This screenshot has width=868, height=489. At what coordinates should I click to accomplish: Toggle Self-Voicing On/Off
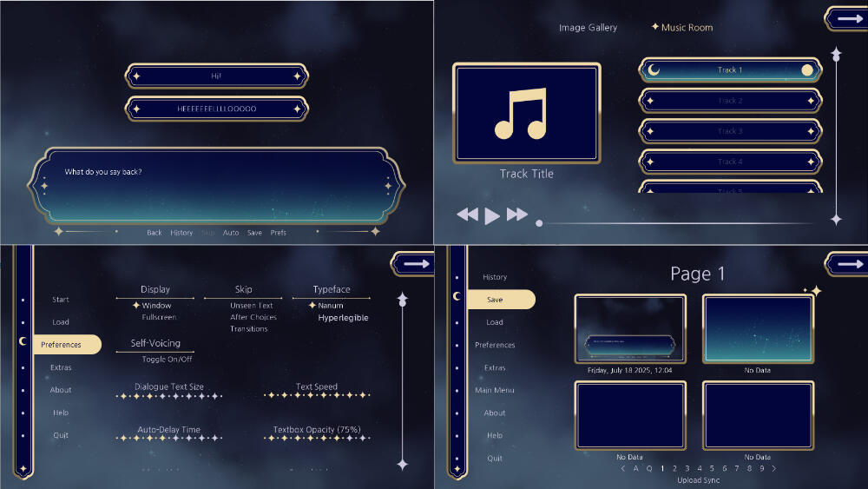pos(167,360)
